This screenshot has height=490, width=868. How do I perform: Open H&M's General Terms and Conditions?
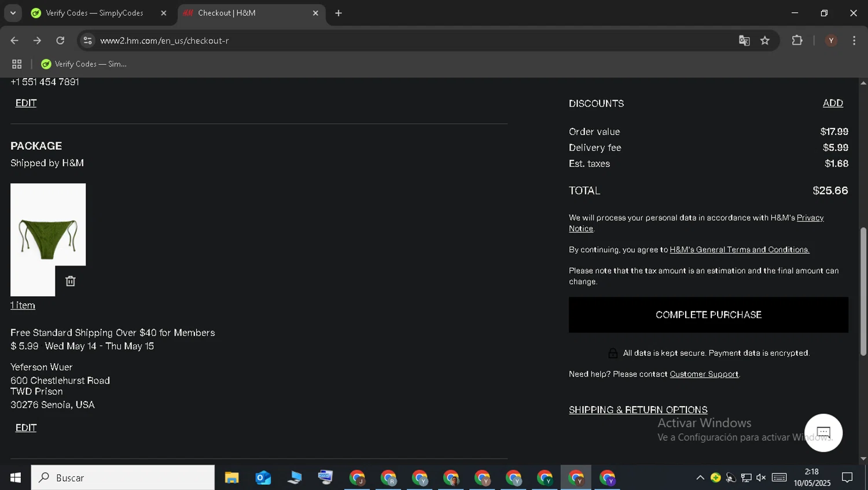point(739,250)
